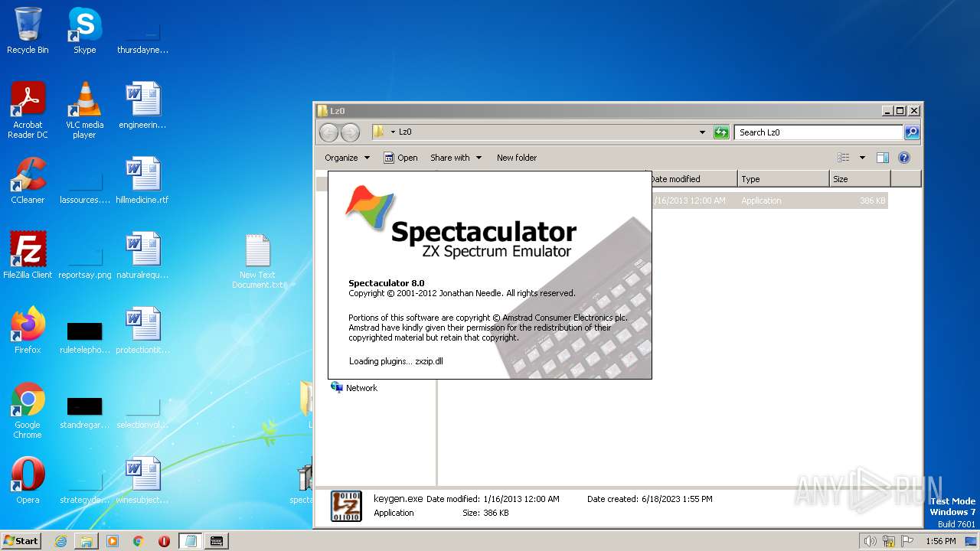Open the Chrome icon in the taskbar
Image resolution: width=980 pixels, height=551 pixels.
click(x=139, y=541)
